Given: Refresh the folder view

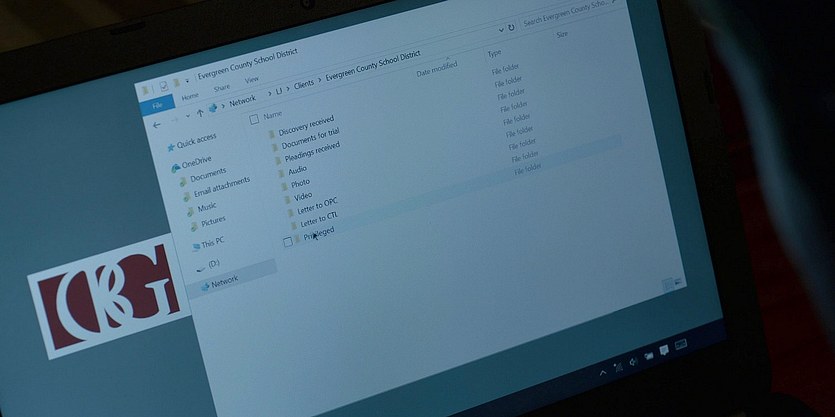Looking at the screenshot, I should pyautogui.click(x=511, y=28).
